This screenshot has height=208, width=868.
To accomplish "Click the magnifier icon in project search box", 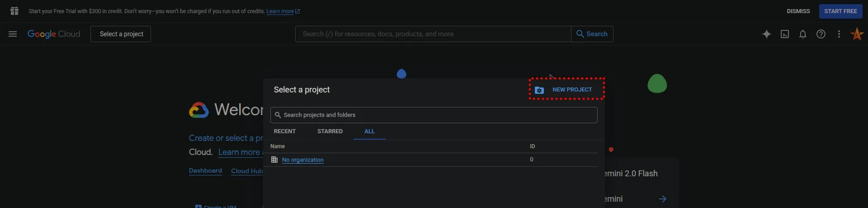I will pos(278,115).
